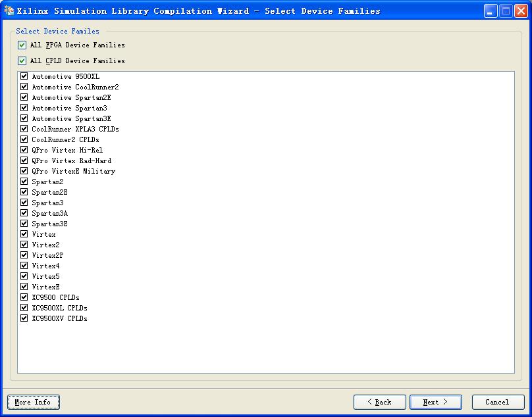Toggle the plain Virtex checkbox
532x417 pixels.
[x=24, y=234]
